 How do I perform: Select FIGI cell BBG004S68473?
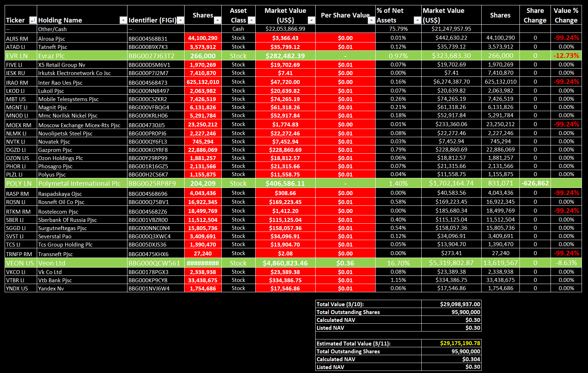click(156, 82)
